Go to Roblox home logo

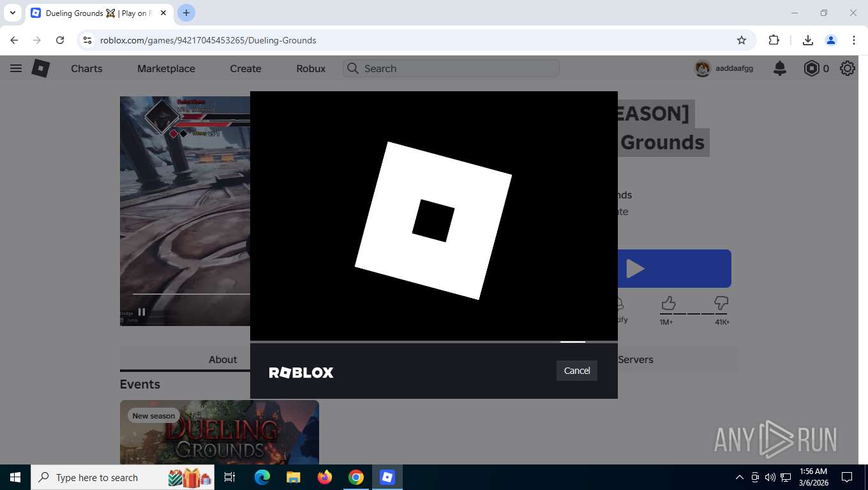(x=41, y=68)
